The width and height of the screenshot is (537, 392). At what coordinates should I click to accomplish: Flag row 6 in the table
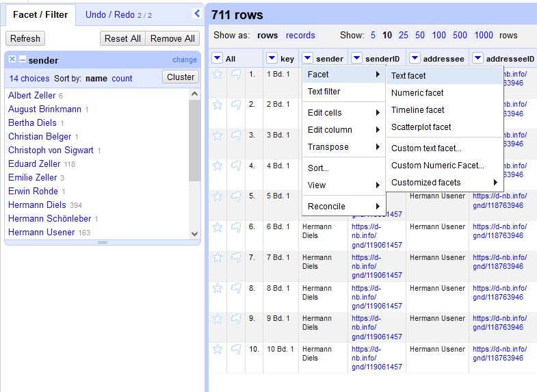pos(236,227)
